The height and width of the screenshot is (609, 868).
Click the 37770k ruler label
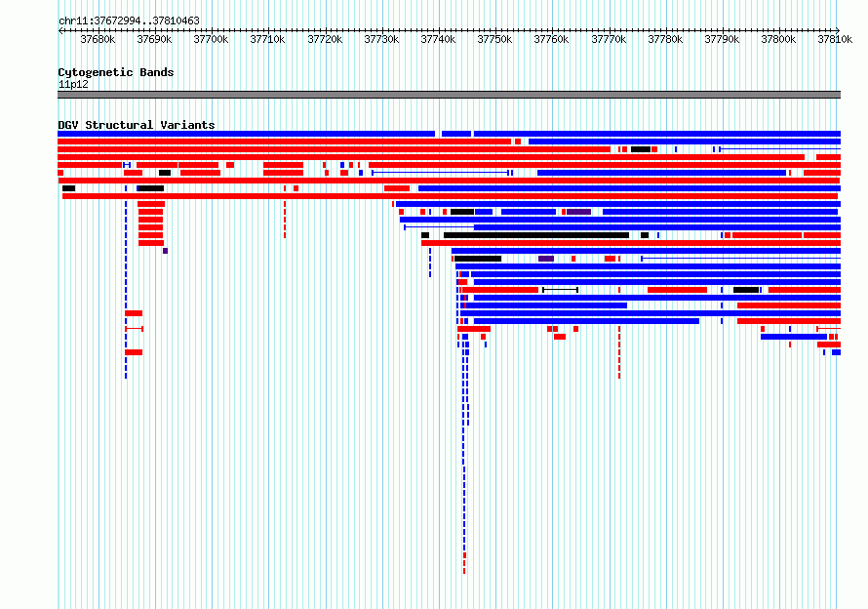609,39
